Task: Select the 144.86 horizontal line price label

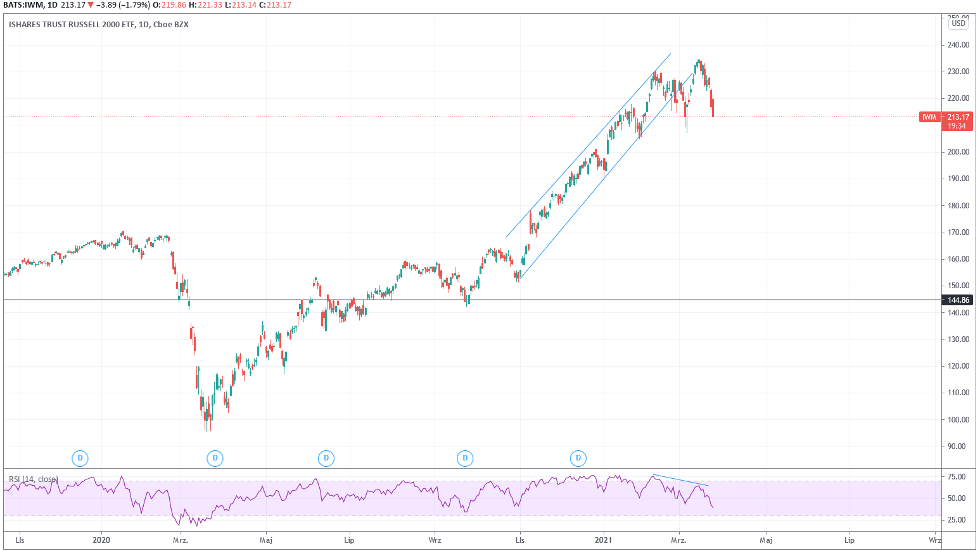Action: point(958,300)
